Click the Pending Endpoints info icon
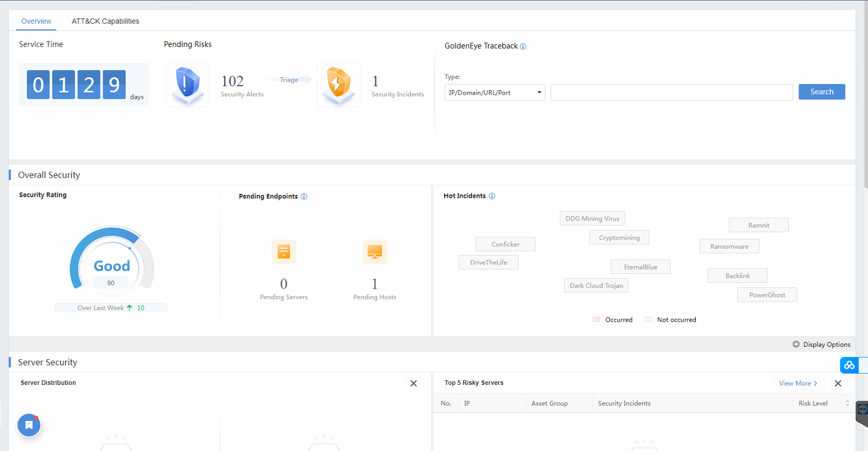868x451 pixels. click(304, 197)
